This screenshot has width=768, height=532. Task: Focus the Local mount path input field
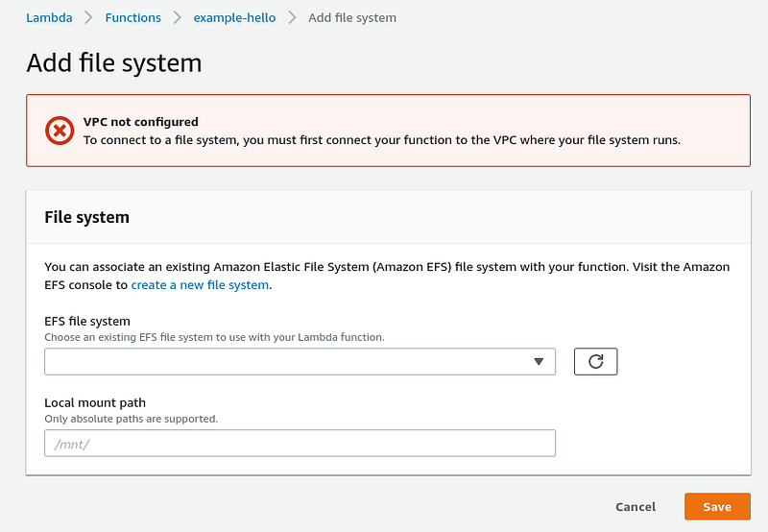click(x=300, y=444)
